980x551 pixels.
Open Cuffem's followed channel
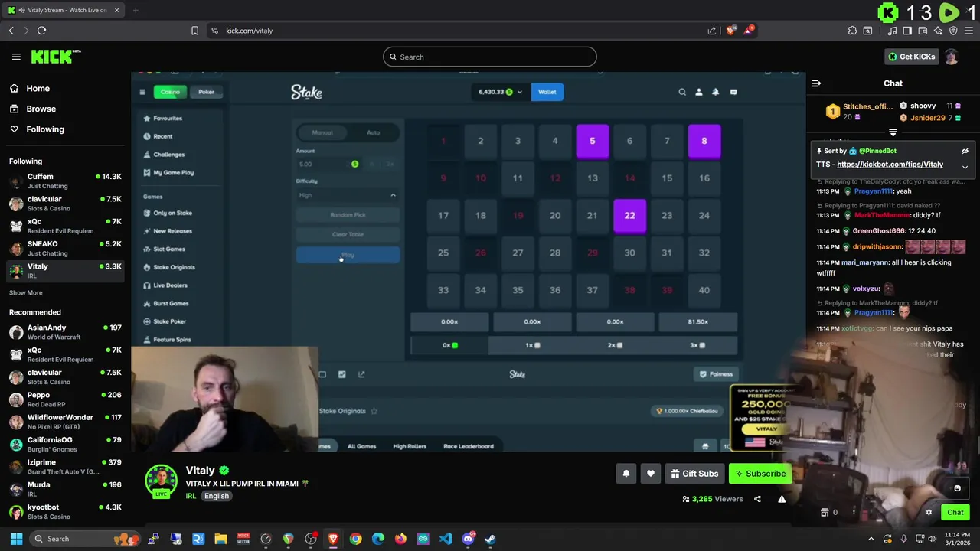coord(65,181)
